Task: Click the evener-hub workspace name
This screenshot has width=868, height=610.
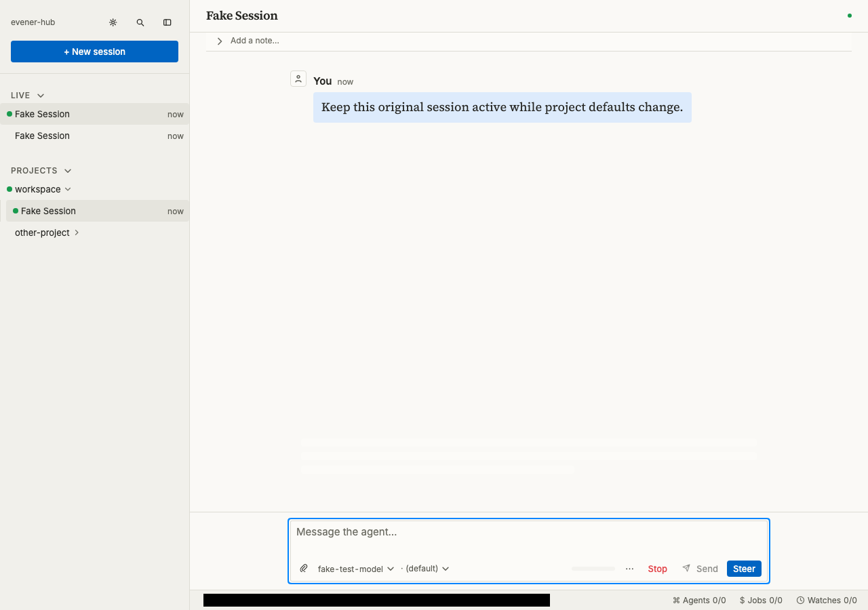Action: point(33,22)
